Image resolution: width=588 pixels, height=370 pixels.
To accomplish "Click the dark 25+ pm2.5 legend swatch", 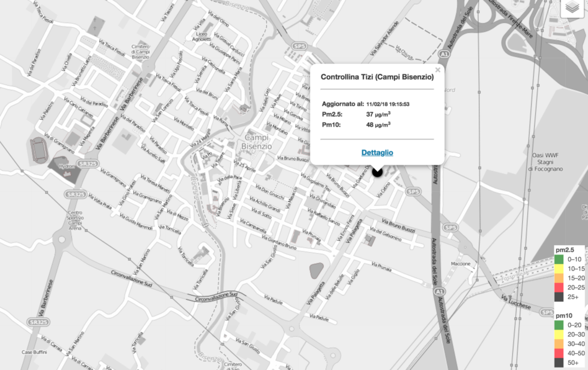I will (559, 297).
